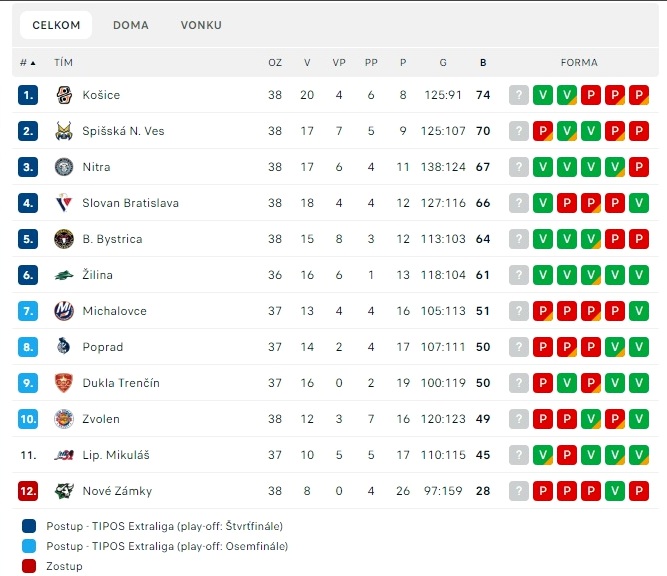Click the Slovan Bratislava team logo
This screenshot has height=576, width=667.
(64, 203)
